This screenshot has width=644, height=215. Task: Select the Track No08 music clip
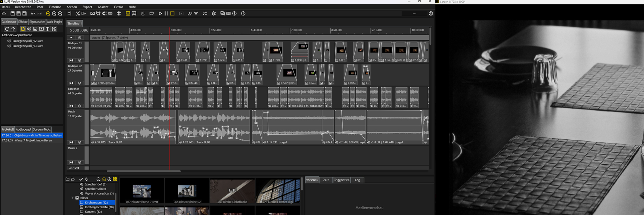(214, 127)
